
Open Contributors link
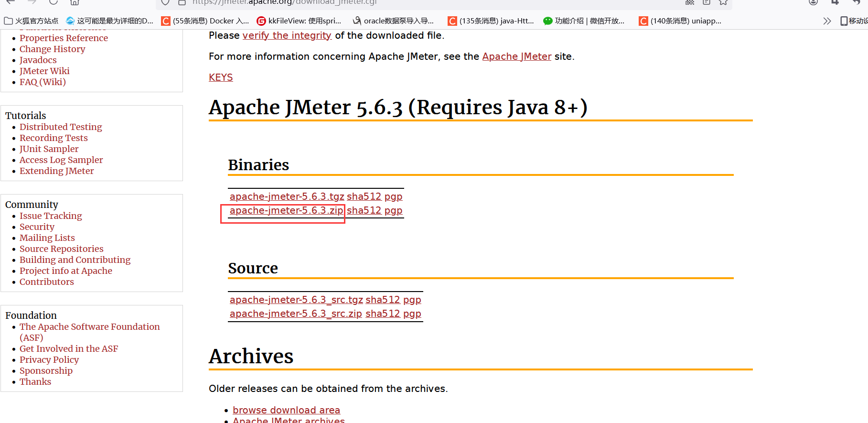(x=46, y=282)
